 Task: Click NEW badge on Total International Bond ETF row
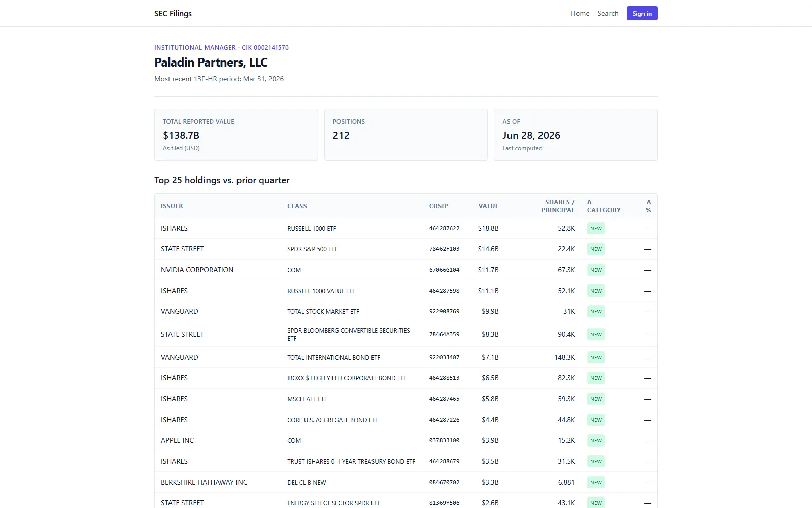tap(596, 357)
